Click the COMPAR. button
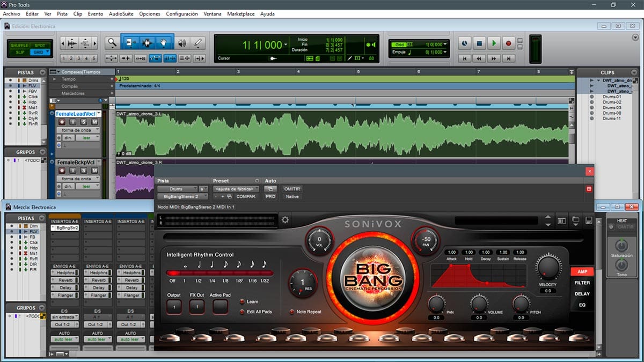 [x=246, y=196]
